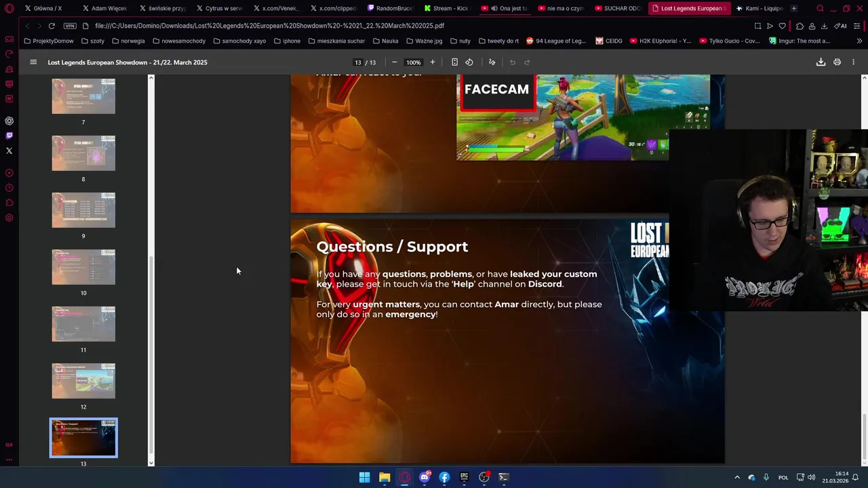Image resolution: width=868 pixels, height=488 pixels.
Task: Mute the 'Ona jest ta' playing tab
Action: point(494,8)
